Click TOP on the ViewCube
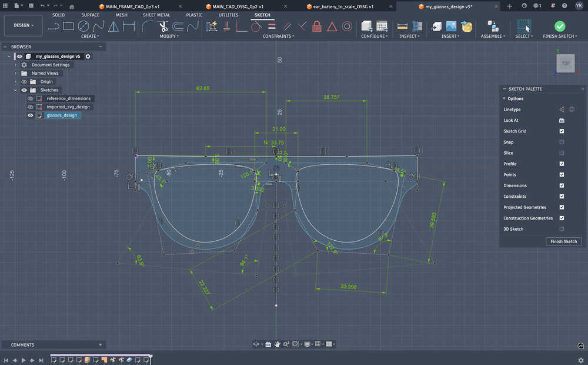 (565, 63)
